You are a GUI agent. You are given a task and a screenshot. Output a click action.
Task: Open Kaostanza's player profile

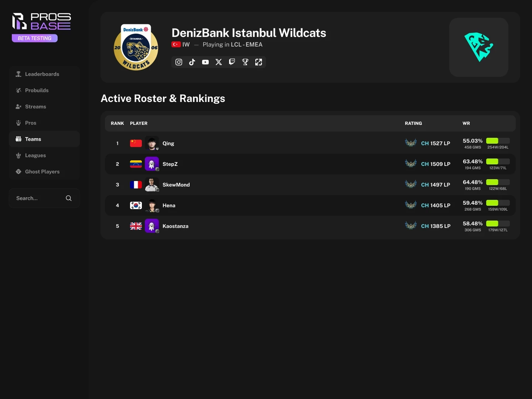click(x=175, y=226)
